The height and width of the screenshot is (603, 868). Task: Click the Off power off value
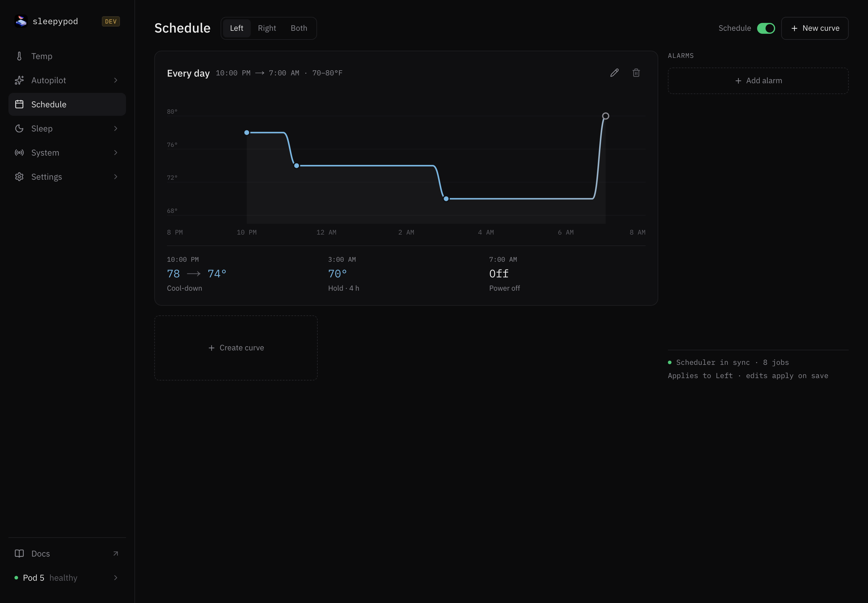pyautogui.click(x=498, y=273)
